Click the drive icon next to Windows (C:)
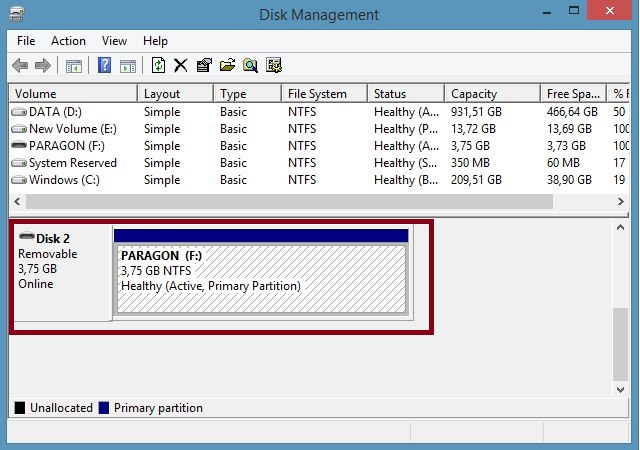The height and width of the screenshot is (450, 640). pos(19,180)
